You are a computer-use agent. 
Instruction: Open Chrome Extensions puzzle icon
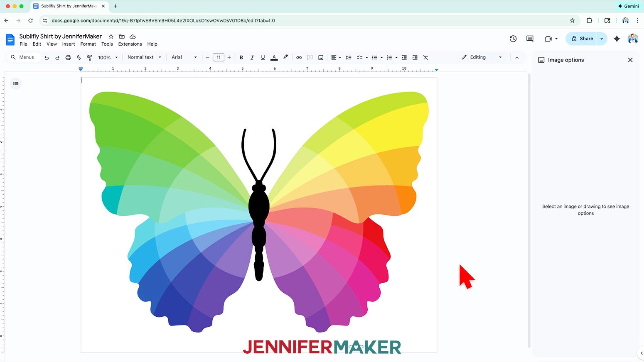tap(589, 20)
